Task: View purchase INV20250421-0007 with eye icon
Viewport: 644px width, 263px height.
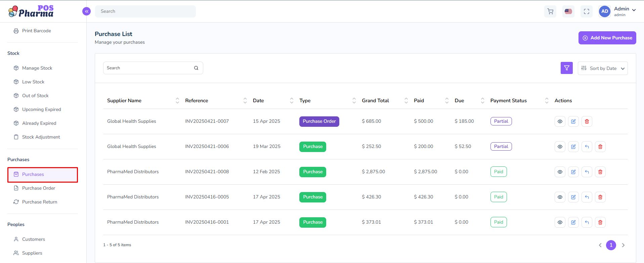Action: [x=560, y=121]
